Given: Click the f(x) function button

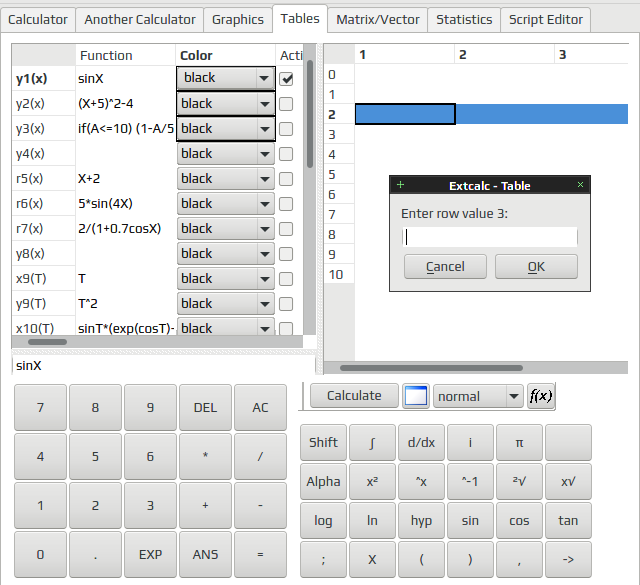Looking at the screenshot, I should tap(541, 396).
